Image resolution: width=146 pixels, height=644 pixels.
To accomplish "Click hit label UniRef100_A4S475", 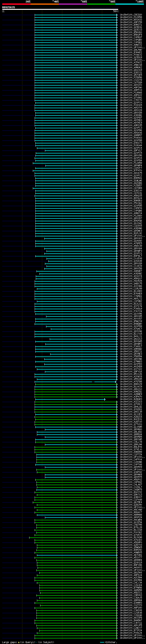I will point(131,173).
